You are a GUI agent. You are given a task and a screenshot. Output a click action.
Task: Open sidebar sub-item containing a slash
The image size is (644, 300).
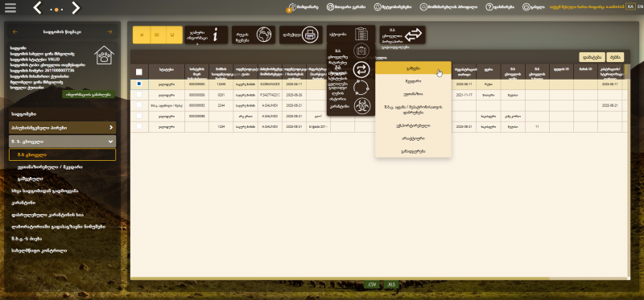pyautogui.click(x=51, y=167)
